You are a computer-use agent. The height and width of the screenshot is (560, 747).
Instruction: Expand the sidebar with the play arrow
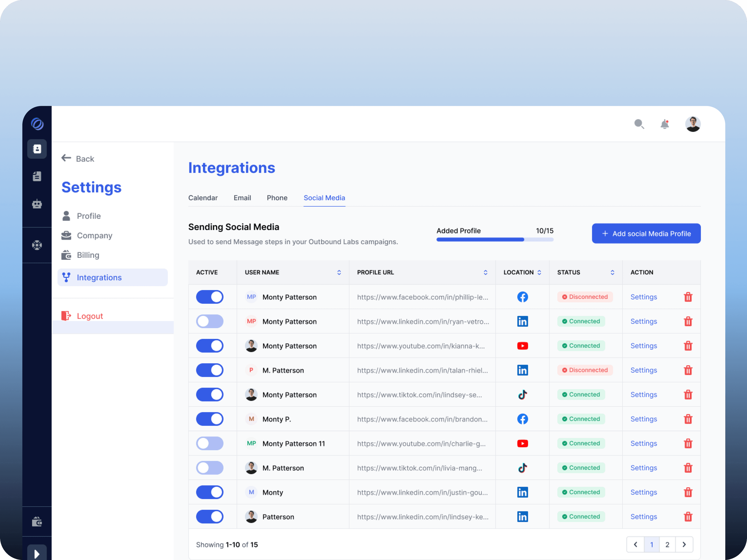(37, 553)
